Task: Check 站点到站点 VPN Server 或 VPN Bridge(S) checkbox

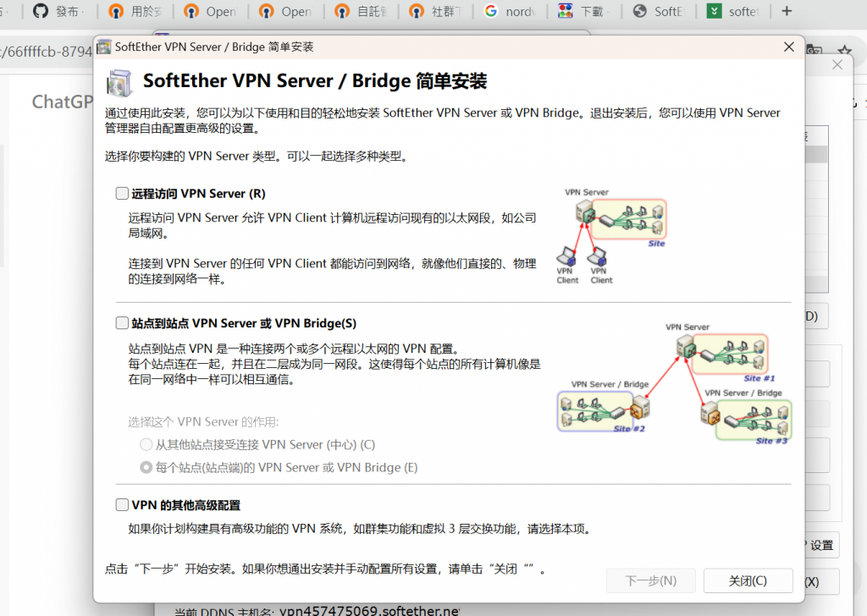Action: tap(122, 323)
